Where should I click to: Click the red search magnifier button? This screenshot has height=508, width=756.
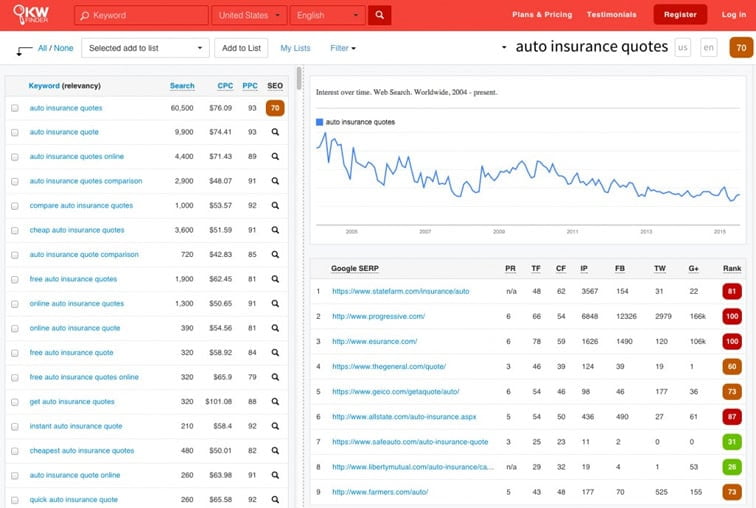click(x=379, y=15)
